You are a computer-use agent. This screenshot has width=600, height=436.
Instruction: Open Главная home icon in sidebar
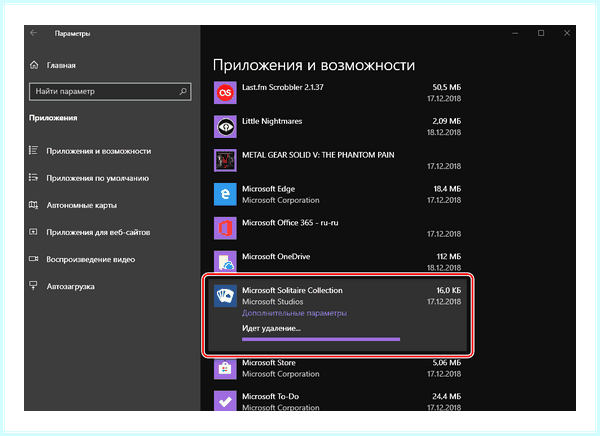[34, 65]
